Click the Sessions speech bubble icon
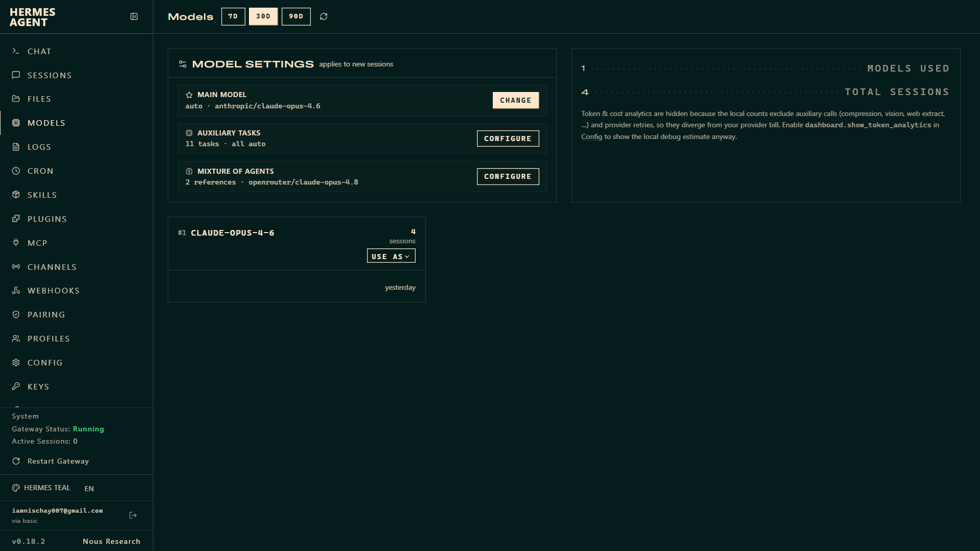The image size is (980, 551). 16,75
